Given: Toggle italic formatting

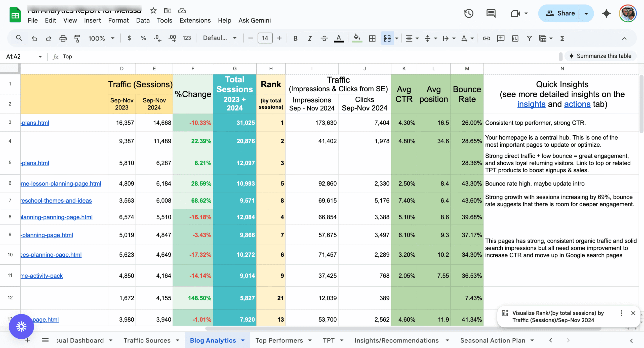Looking at the screenshot, I should (x=310, y=38).
